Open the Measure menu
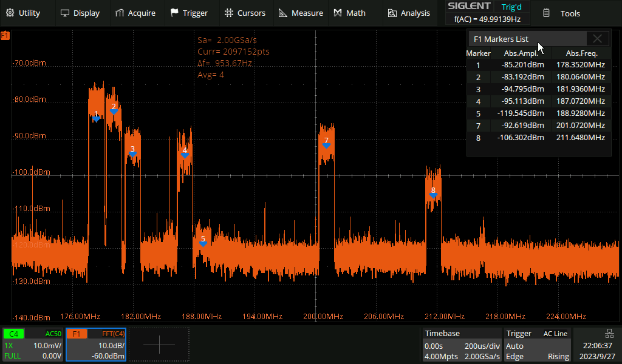The height and width of the screenshot is (364, 622). tap(301, 13)
